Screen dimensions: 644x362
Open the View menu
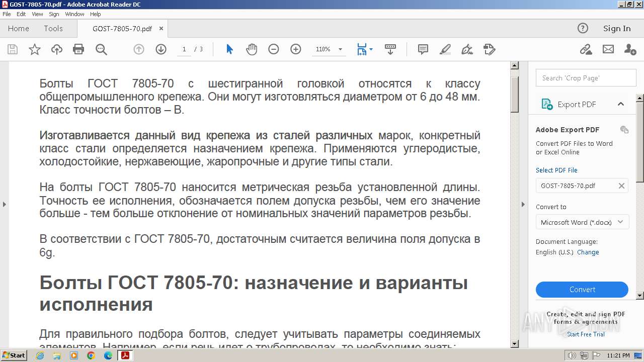[37, 14]
